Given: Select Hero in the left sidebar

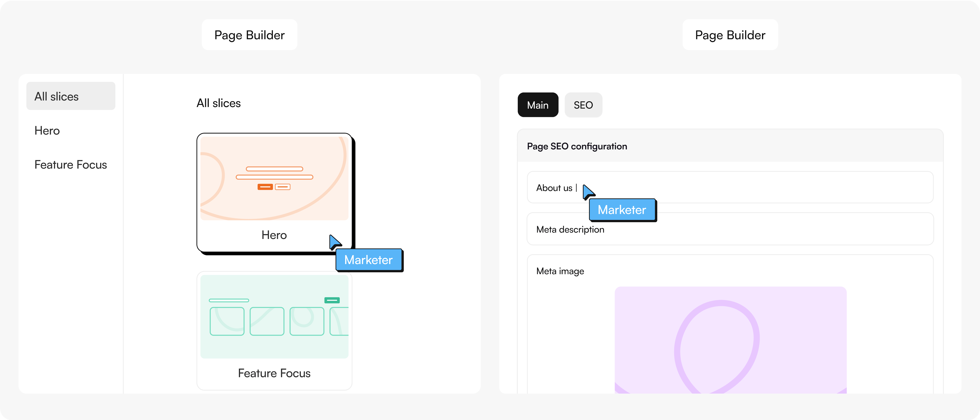Looking at the screenshot, I should point(47,130).
